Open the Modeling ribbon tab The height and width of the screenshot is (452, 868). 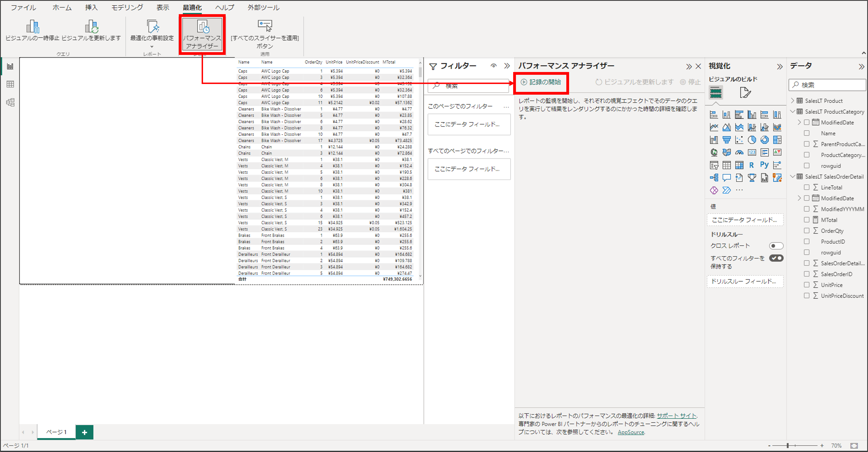point(127,7)
